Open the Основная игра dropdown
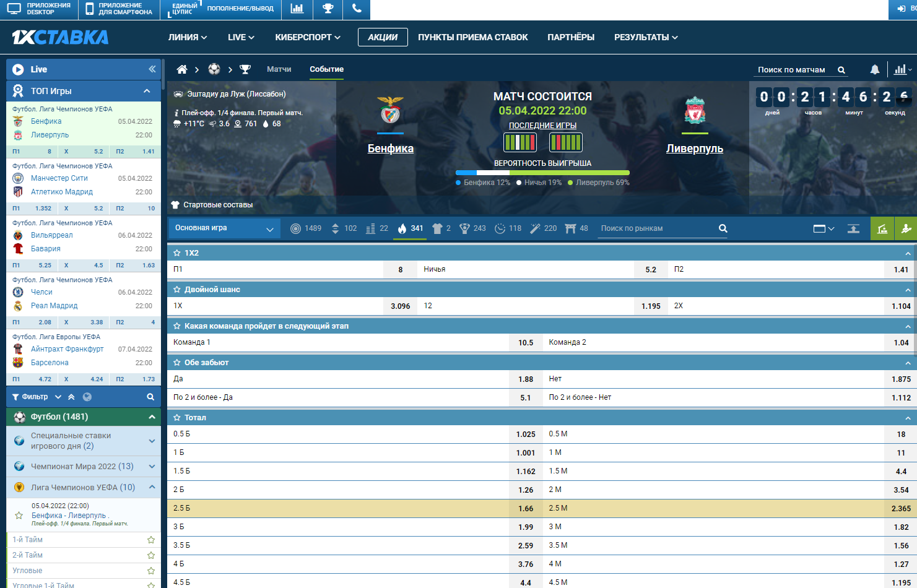 coord(224,228)
